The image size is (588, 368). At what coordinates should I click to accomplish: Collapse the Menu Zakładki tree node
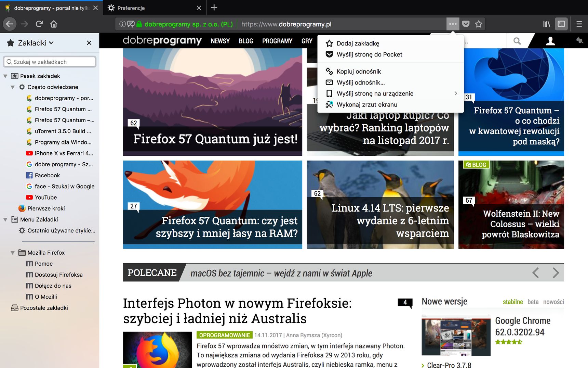[5, 219]
